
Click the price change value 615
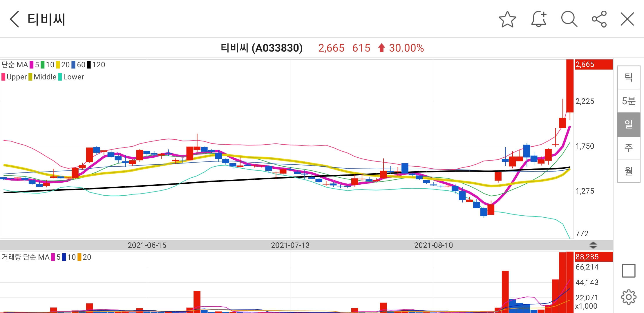coord(361,48)
